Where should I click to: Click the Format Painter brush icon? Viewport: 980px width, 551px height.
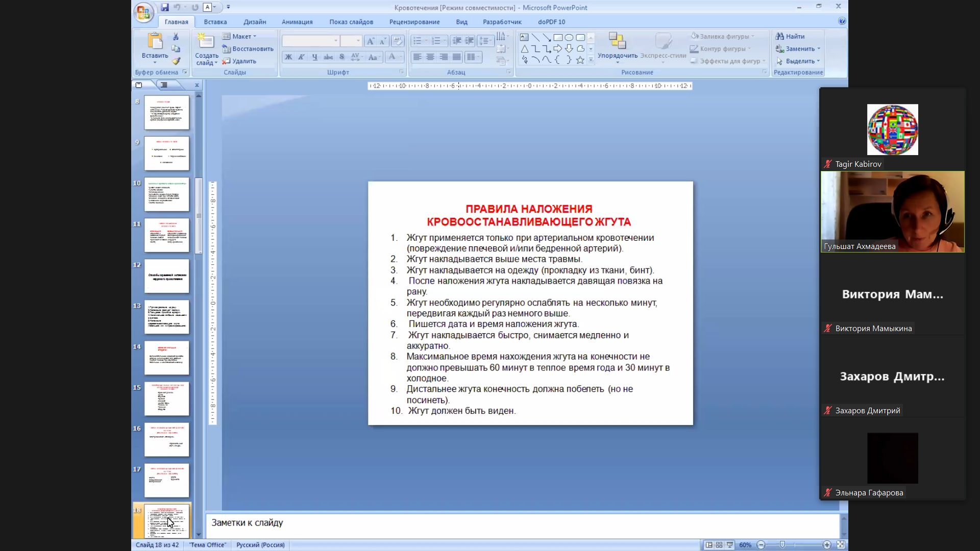(176, 61)
